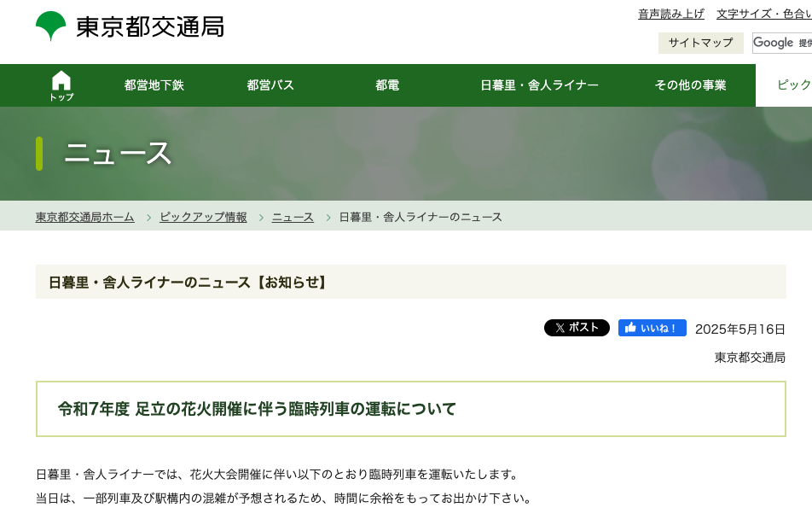Click the 音声読み上げ link
This screenshot has width=812, height=525.
click(670, 14)
